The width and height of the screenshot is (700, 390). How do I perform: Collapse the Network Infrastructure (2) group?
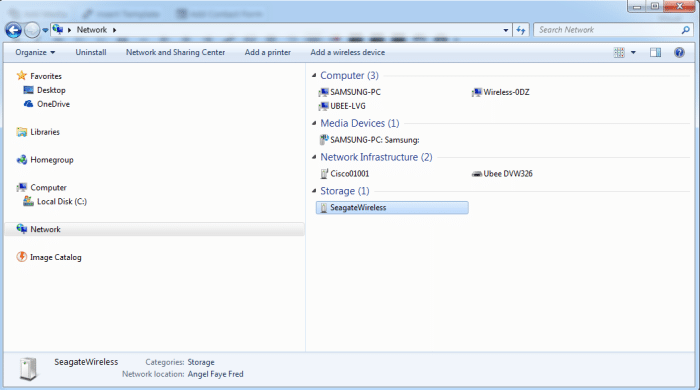click(314, 157)
